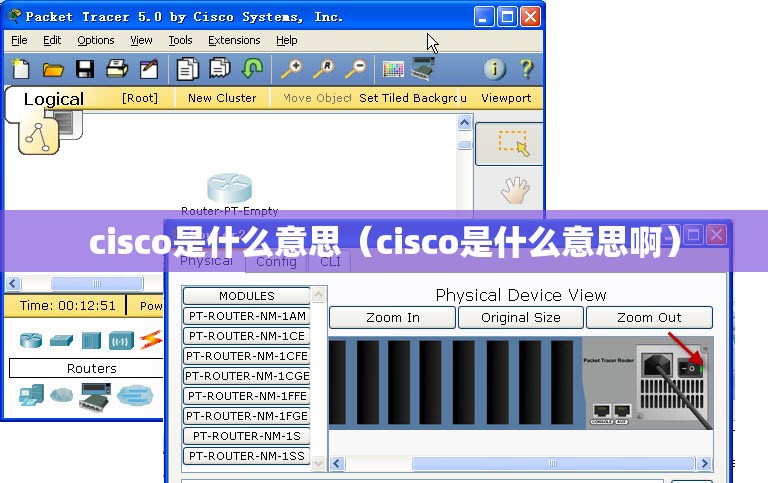Click the Zoom Reset magnifier icon

click(324, 69)
